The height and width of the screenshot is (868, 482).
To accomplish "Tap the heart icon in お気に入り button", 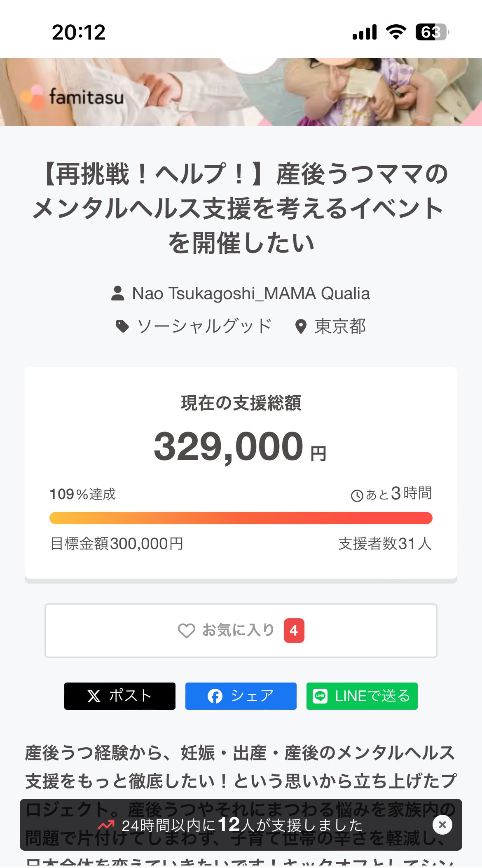I will 186,631.
